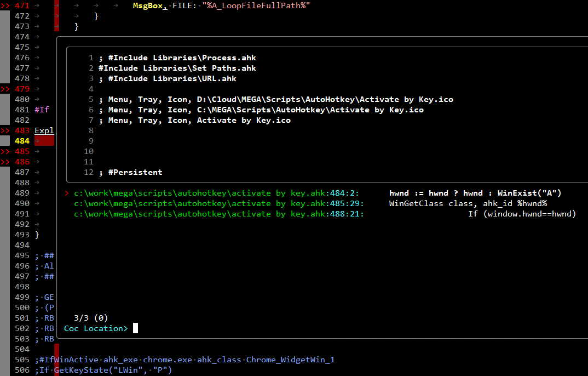Image resolution: width=588 pixels, height=376 pixels.
Task: Click the '>>' sign marker on line 486
Action: click(5, 162)
